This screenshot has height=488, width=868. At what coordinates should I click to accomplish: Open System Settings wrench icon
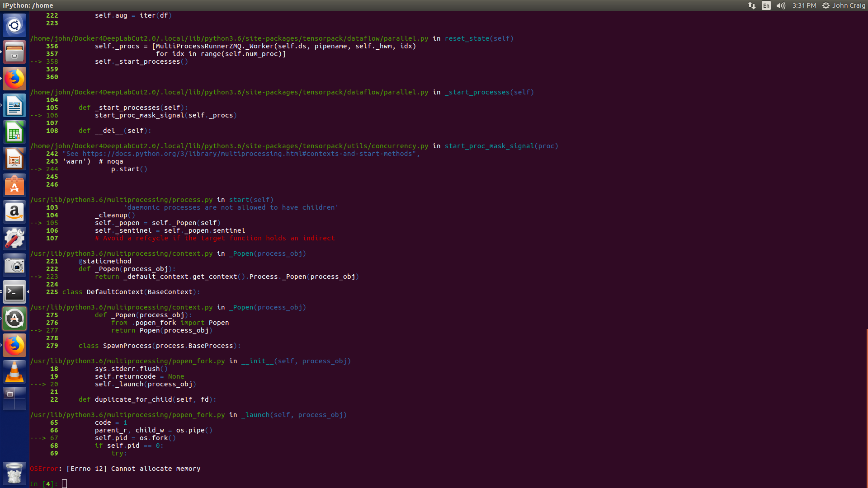[x=14, y=239]
